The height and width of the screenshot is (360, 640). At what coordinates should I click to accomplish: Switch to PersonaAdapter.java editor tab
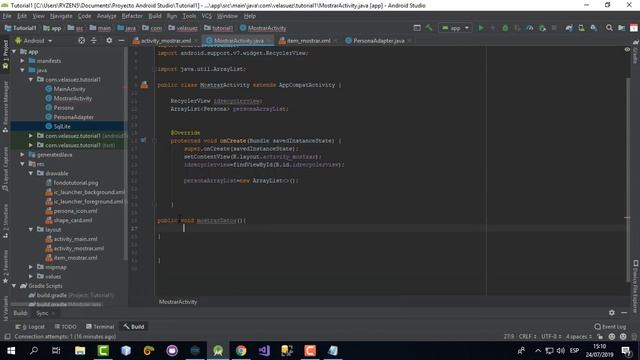(x=378, y=41)
